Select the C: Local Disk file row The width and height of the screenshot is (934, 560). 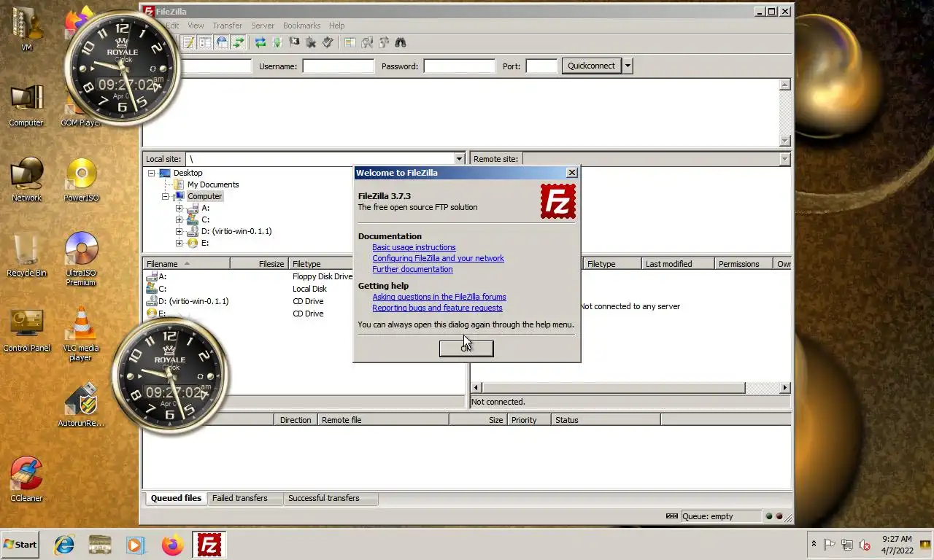[x=248, y=289]
